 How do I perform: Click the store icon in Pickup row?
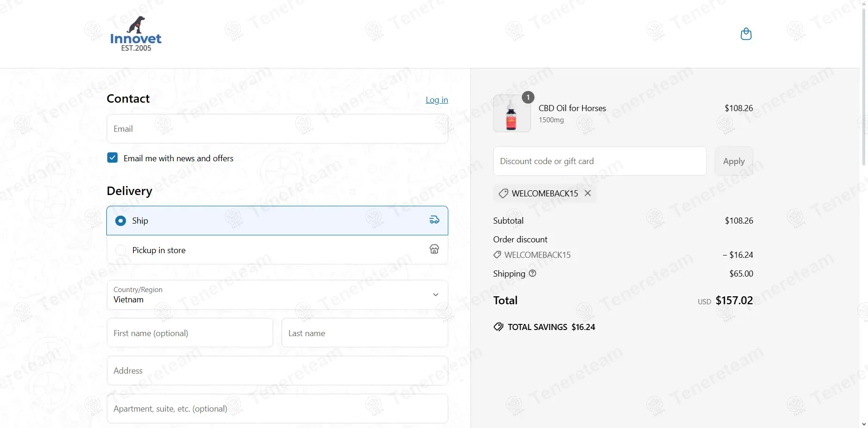click(x=434, y=249)
